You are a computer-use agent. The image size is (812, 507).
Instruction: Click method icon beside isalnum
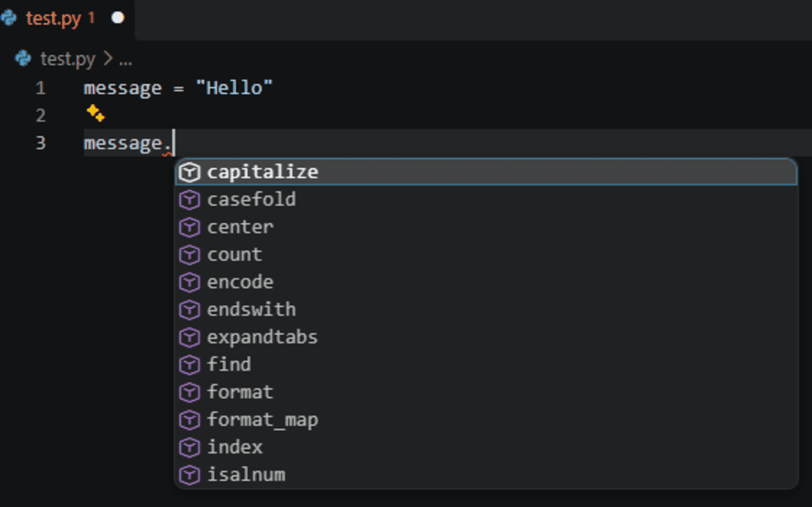(x=190, y=474)
